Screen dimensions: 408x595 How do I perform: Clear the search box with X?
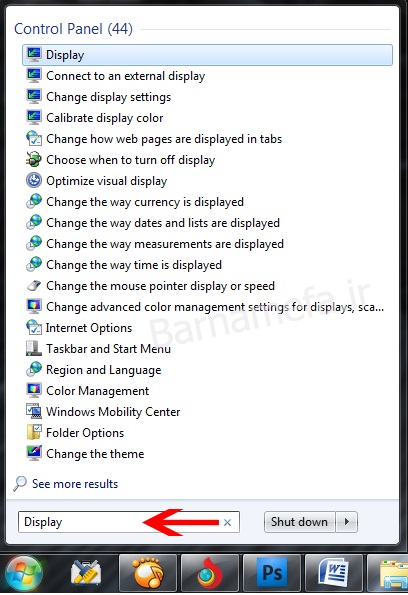pos(227,523)
